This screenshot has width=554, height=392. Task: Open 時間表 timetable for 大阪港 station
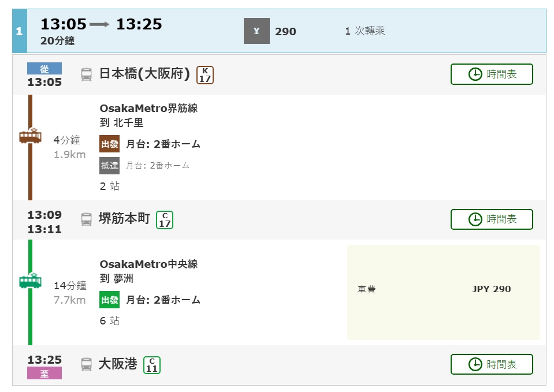pyautogui.click(x=492, y=364)
